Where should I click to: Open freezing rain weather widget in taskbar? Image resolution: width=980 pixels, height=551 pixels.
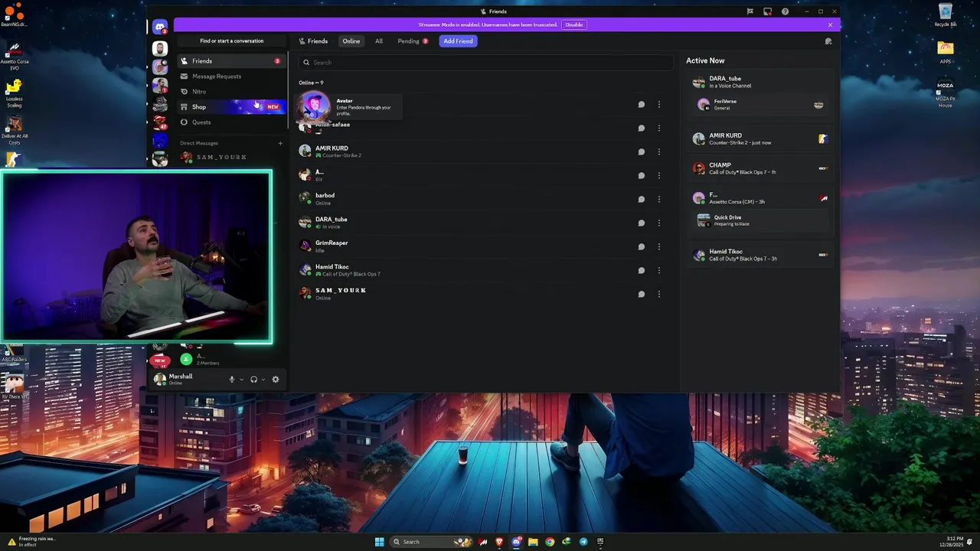tap(31, 542)
